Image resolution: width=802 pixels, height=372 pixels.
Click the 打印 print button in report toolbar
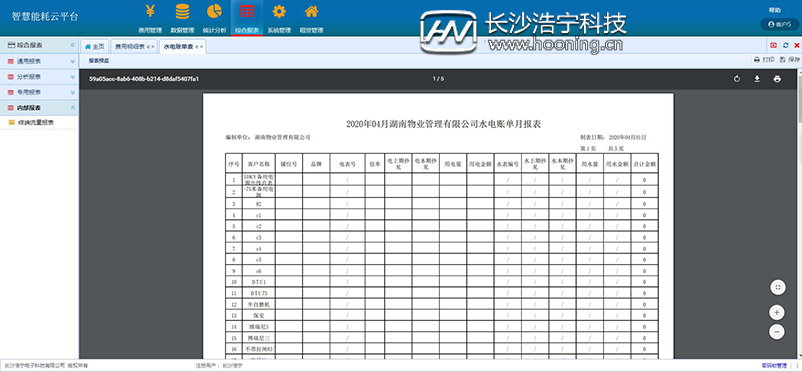pyautogui.click(x=764, y=60)
